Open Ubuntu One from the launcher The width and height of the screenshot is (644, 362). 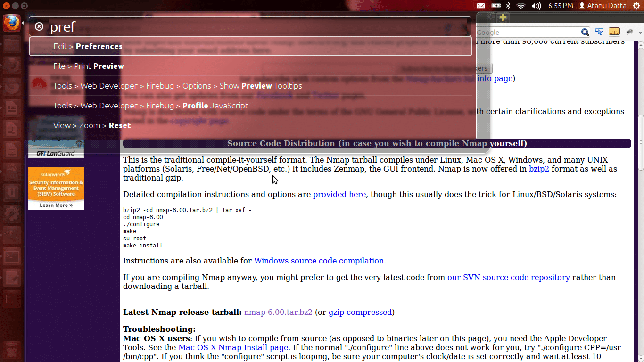click(x=12, y=192)
